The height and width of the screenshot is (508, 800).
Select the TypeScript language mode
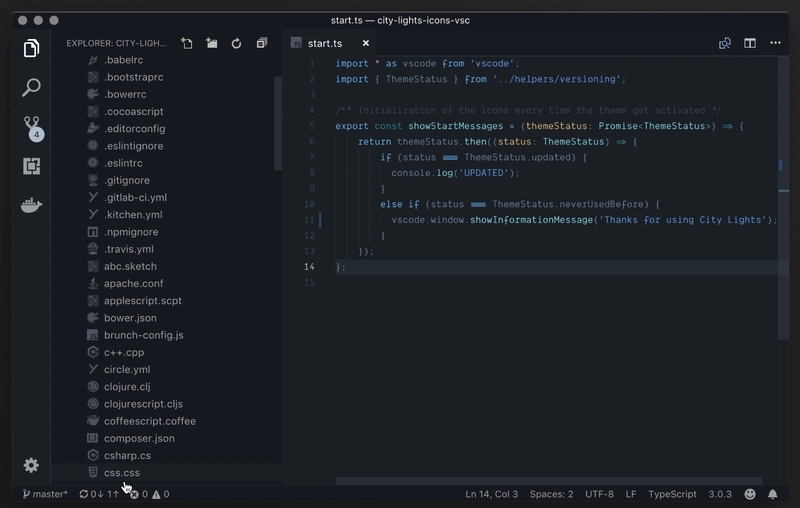[x=672, y=494]
